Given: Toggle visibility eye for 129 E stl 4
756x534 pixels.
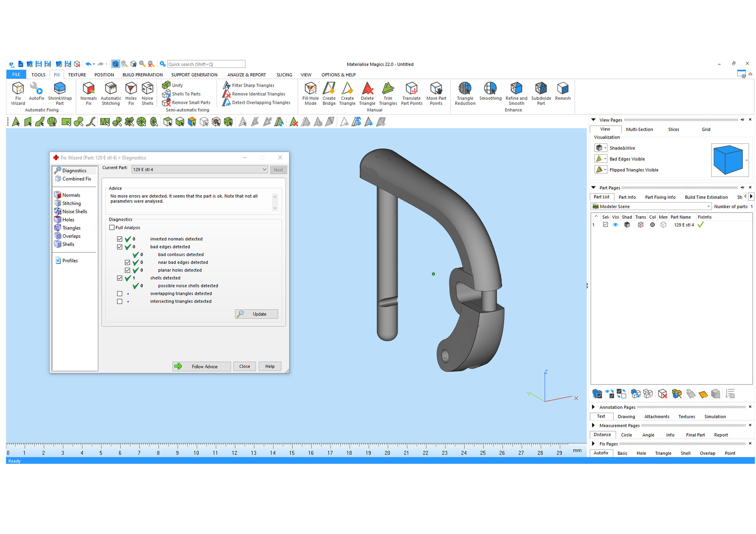Looking at the screenshot, I should [615, 225].
